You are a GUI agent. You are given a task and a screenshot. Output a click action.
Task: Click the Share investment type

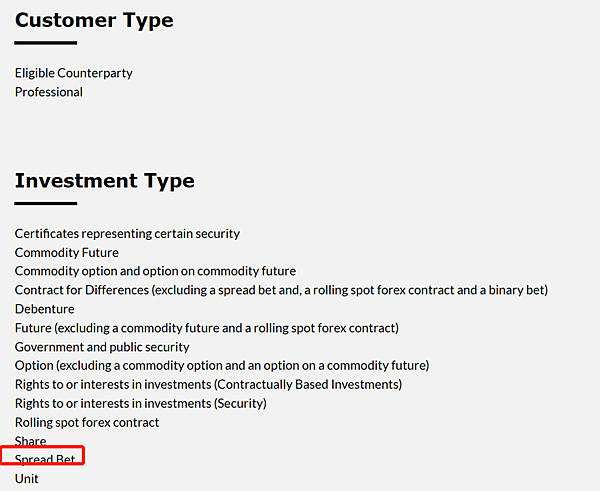click(30, 441)
